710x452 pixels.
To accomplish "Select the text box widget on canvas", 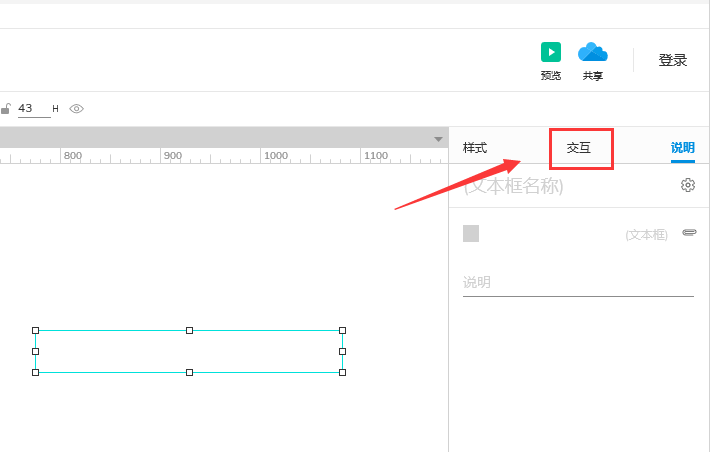I will click(189, 351).
